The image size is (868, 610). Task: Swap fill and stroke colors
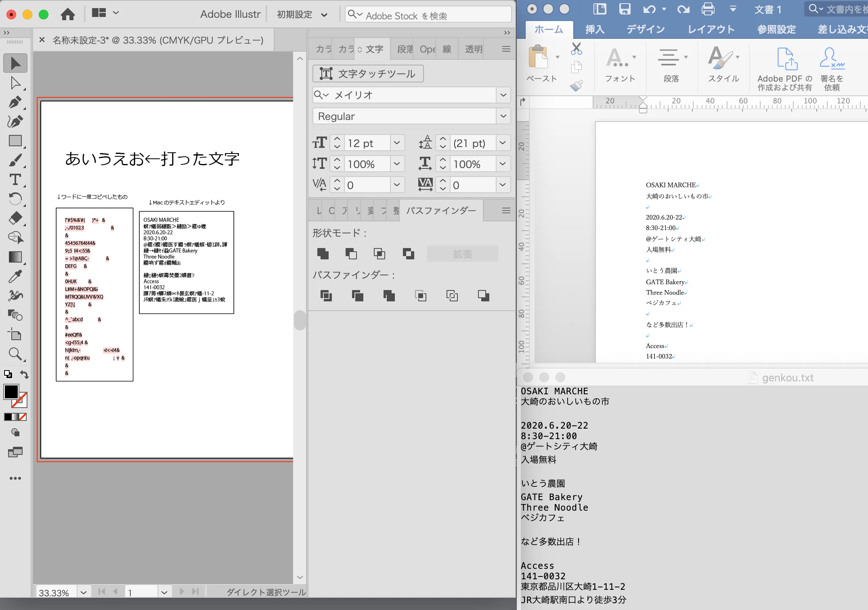click(25, 374)
